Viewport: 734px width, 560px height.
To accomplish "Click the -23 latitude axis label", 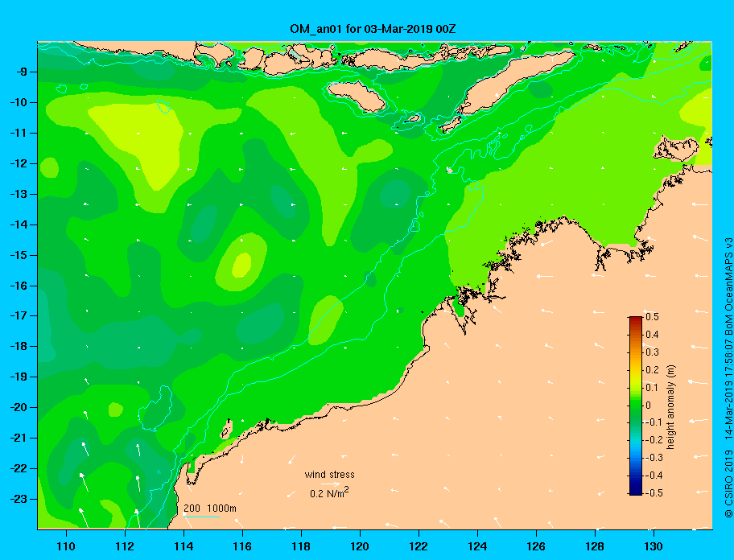I will pos(19,499).
